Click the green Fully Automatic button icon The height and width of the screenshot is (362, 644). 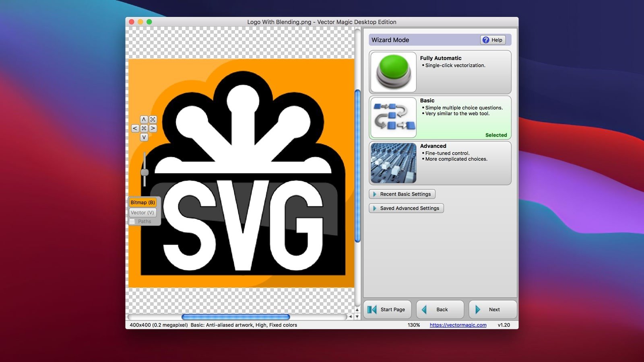pos(393,72)
